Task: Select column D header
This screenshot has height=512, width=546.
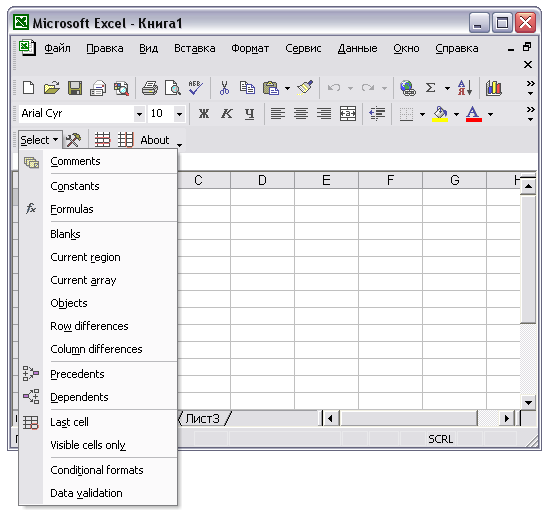Action: (x=262, y=180)
